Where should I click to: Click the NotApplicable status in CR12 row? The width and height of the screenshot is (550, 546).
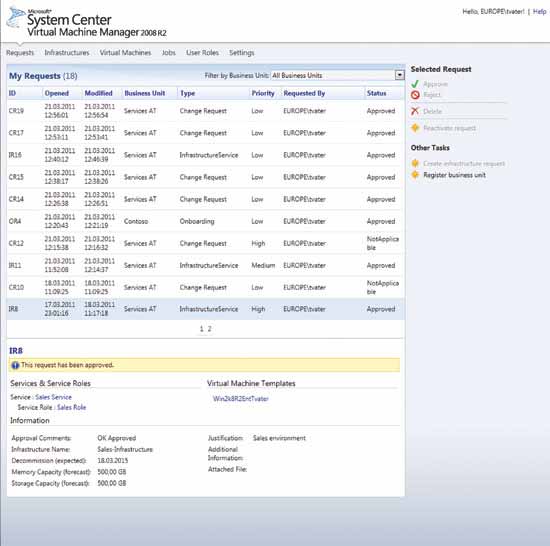point(383,243)
